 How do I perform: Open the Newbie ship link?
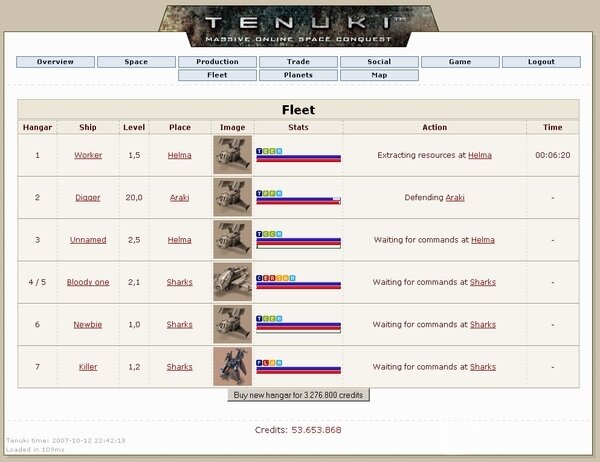point(88,325)
